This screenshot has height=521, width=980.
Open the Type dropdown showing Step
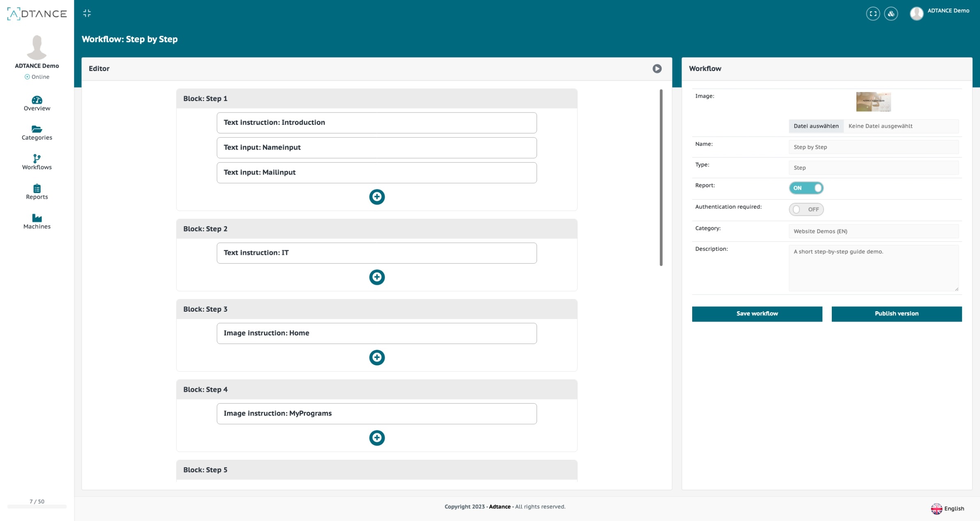(874, 168)
